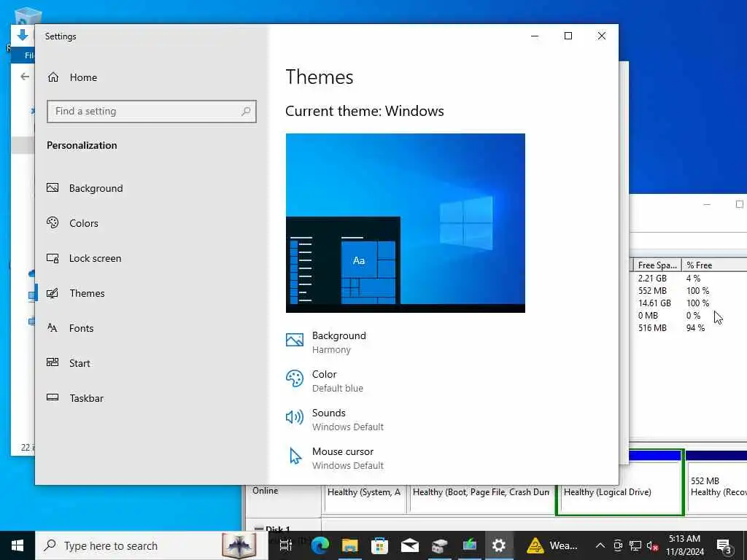Open Mail app from taskbar
The width and height of the screenshot is (747, 560).
[x=410, y=545]
